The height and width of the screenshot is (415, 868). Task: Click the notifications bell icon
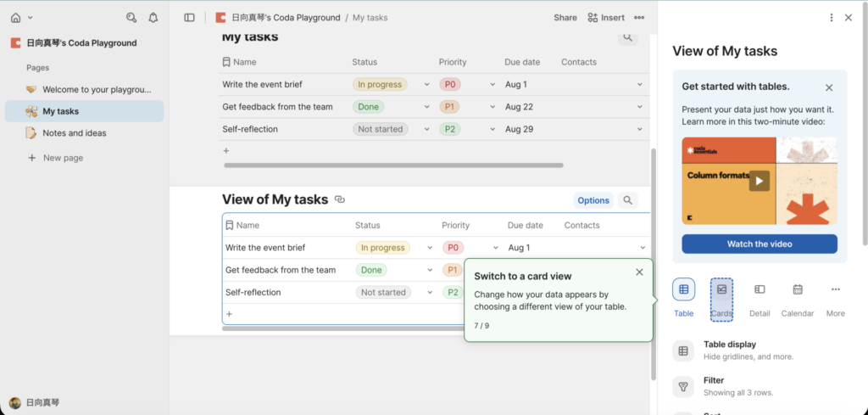[153, 17]
